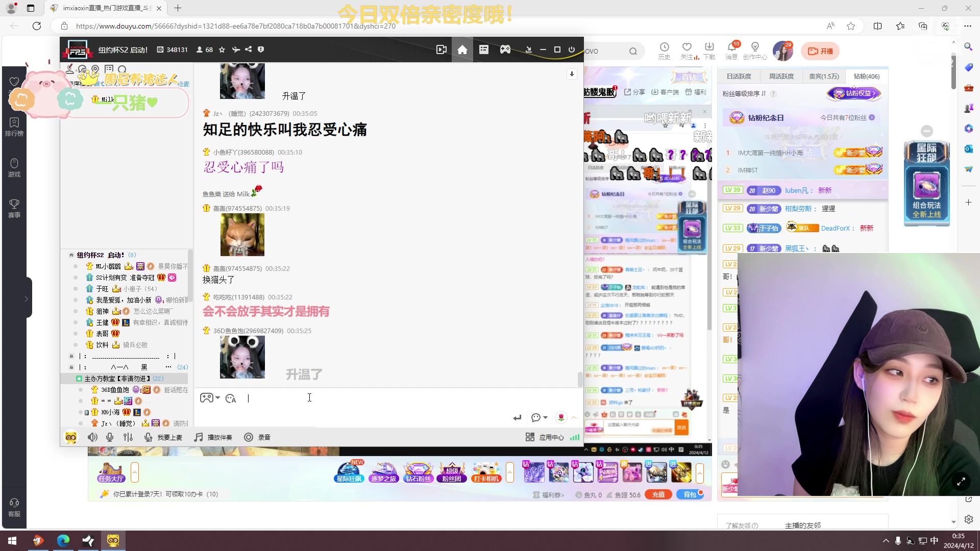The height and width of the screenshot is (551, 980).
Task: Expand the left sidebar chevron handle
Action: point(26,299)
